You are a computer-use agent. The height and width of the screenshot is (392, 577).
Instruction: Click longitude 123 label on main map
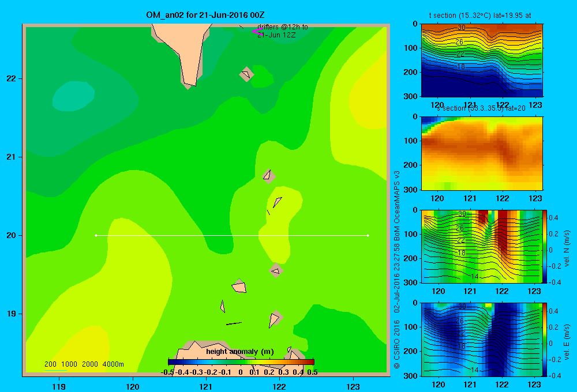353,386
